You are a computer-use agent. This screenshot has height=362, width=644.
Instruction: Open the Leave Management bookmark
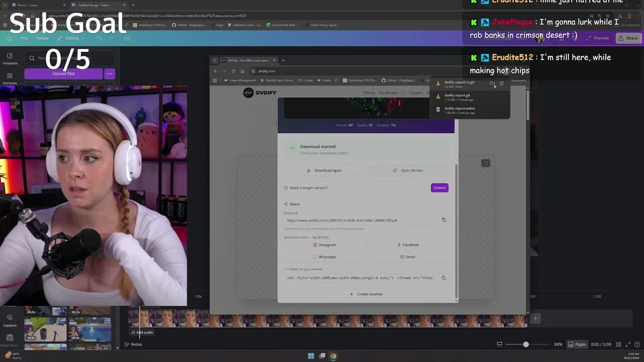pos(240,80)
